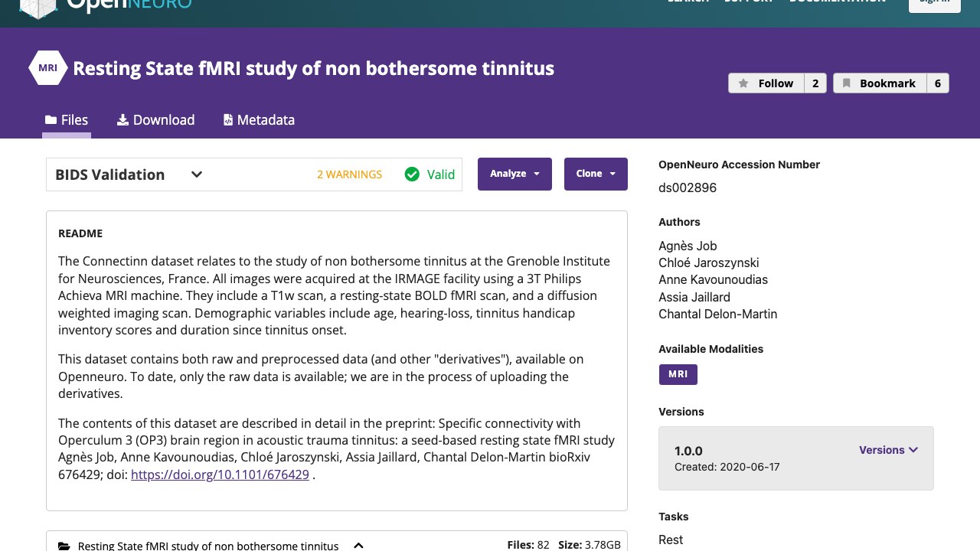Viewport: 980px width, 551px height.
Task: Click author name Anne Kavounoudias
Action: click(x=713, y=279)
